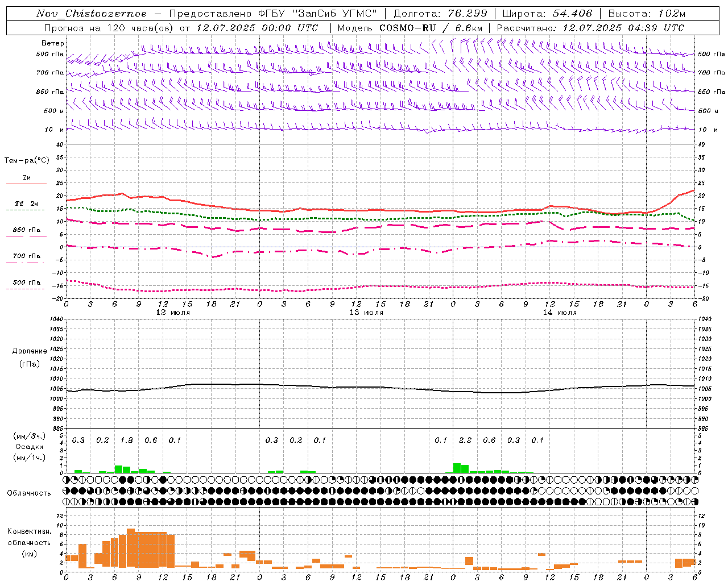Click the 10 м wind level label on the left

click(55, 130)
